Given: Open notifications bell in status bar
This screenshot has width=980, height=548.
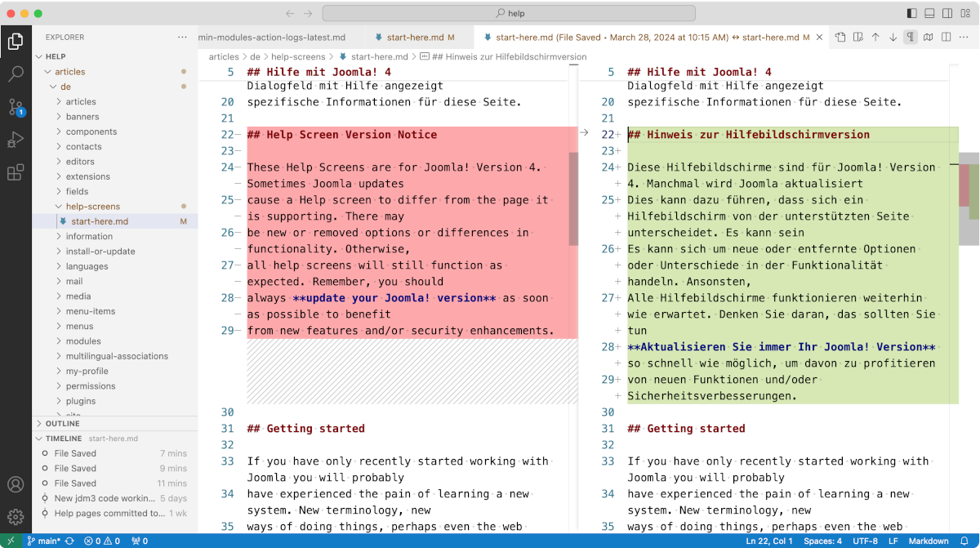Looking at the screenshot, I should tap(964, 541).
